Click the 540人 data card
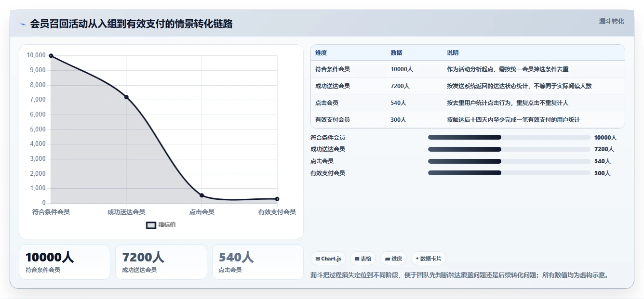 [x=258, y=262]
